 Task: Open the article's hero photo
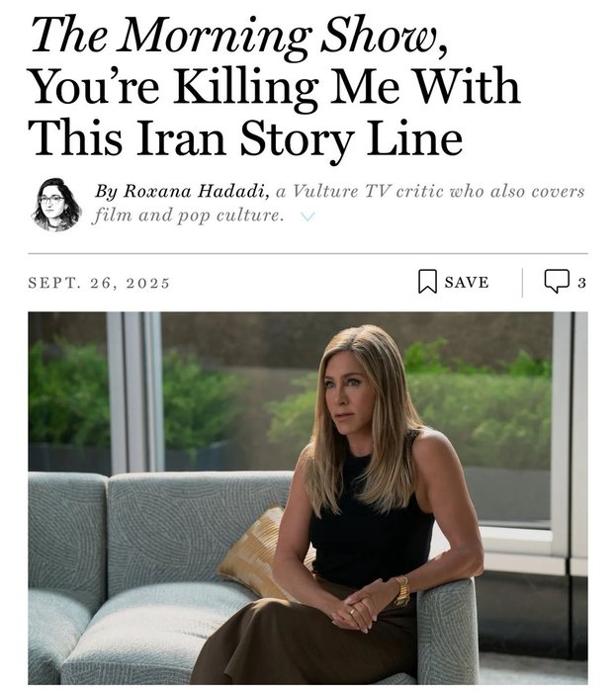(308, 497)
